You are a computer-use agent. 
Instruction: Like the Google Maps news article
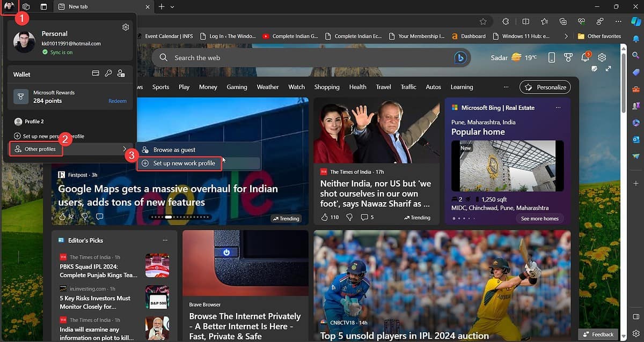(62, 217)
